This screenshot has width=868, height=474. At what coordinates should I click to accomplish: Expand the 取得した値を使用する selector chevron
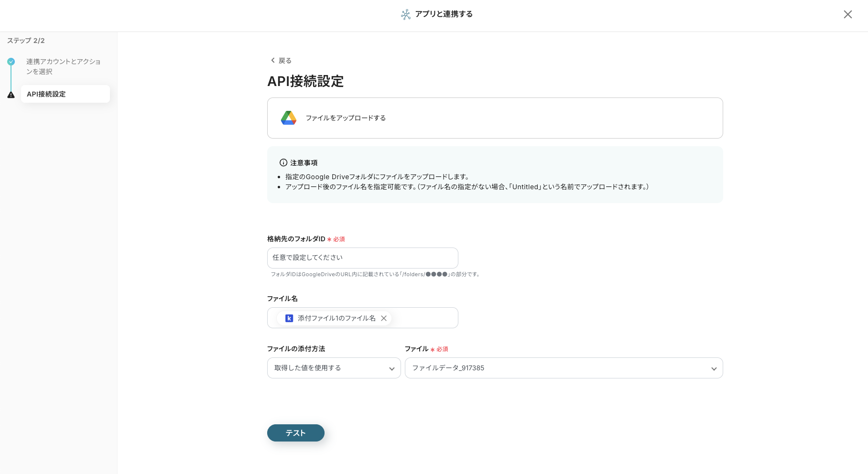(392, 368)
